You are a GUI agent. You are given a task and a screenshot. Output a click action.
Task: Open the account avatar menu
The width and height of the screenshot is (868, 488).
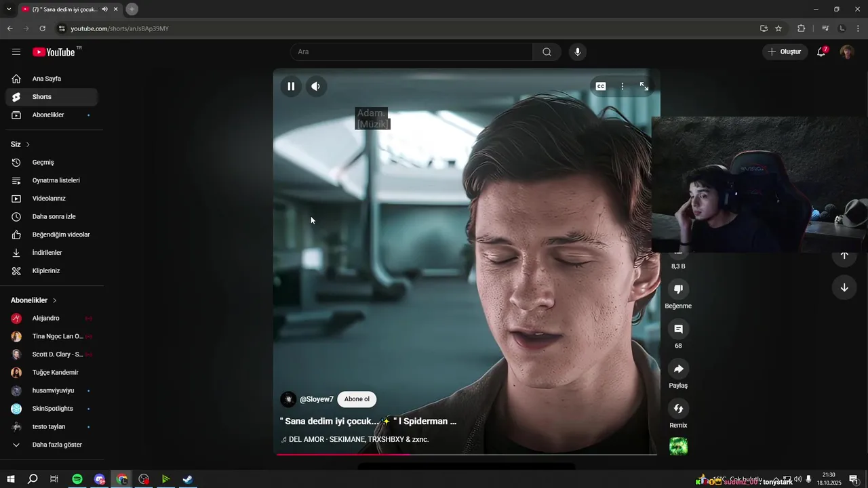[x=847, y=52]
